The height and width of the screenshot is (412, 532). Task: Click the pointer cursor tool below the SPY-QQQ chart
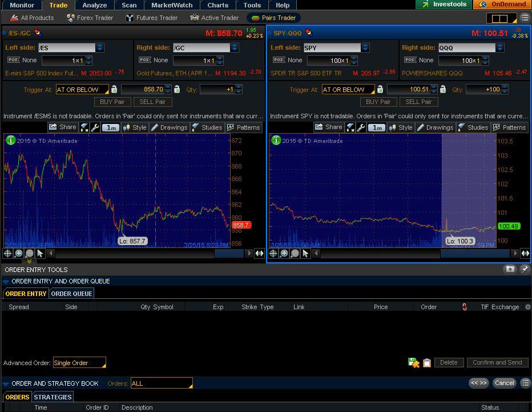click(x=306, y=253)
